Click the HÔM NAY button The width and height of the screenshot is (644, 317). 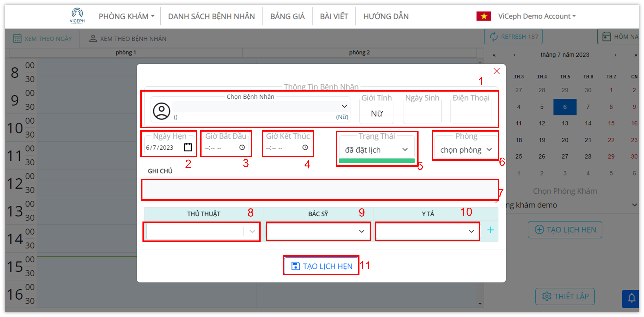(x=618, y=37)
